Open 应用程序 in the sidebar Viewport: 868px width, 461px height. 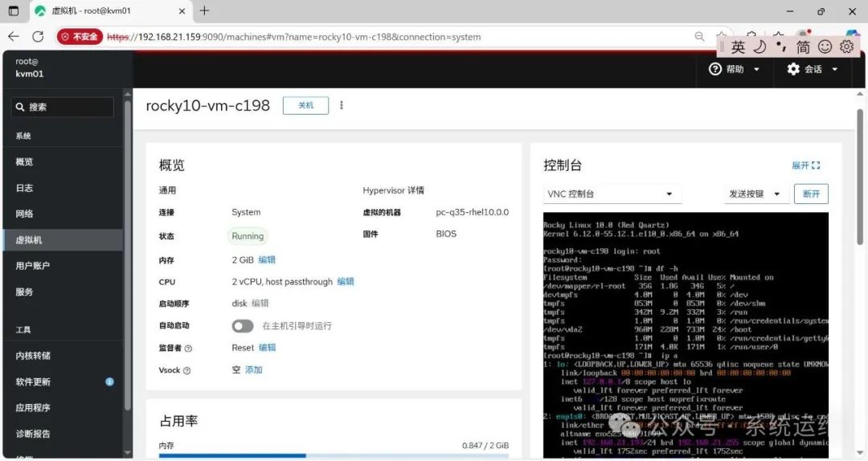click(x=63, y=407)
